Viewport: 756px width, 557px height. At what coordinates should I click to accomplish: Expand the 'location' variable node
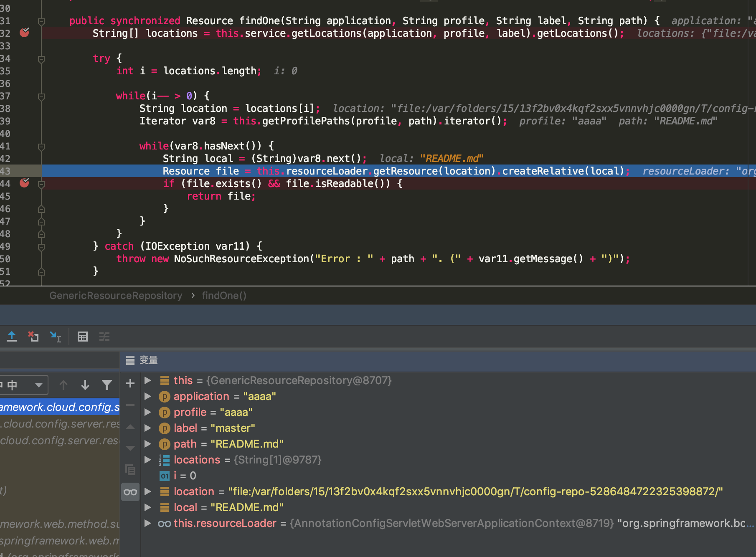[x=147, y=491]
